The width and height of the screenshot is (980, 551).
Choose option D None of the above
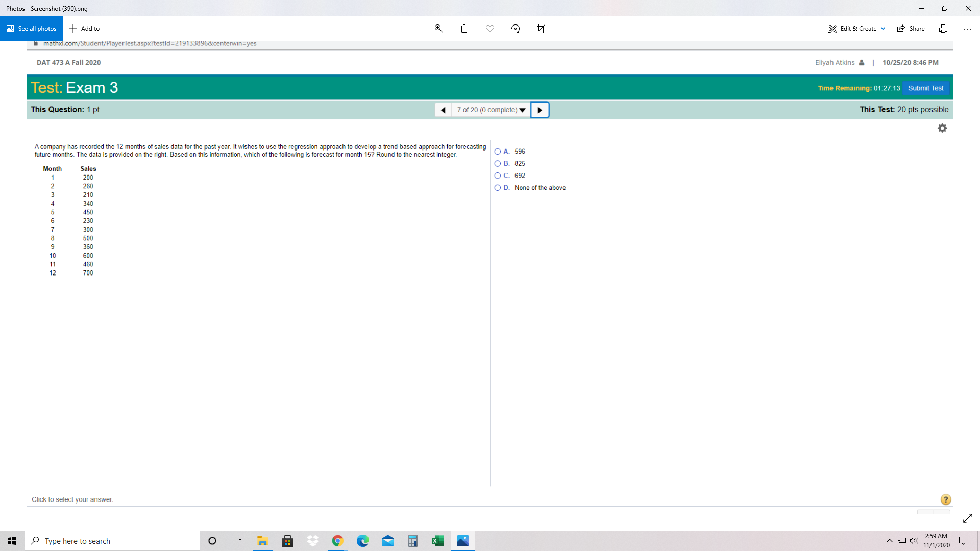click(498, 188)
